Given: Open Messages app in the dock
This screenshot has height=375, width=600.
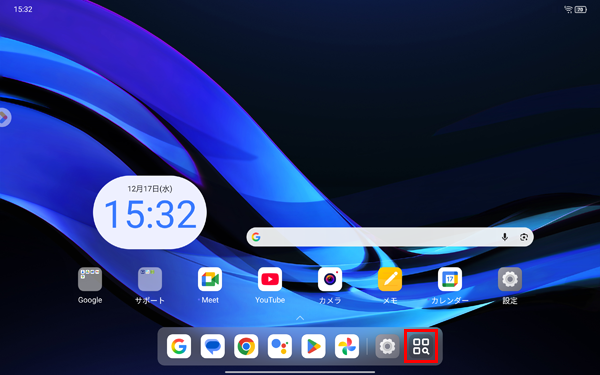Looking at the screenshot, I should click(x=213, y=346).
